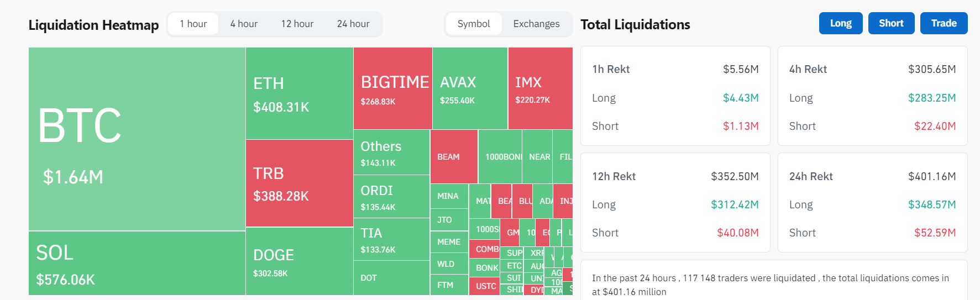Click the 24h Rekt summary card
The width and height of the screenshot is (980, 300).
[x=872, y=203]
